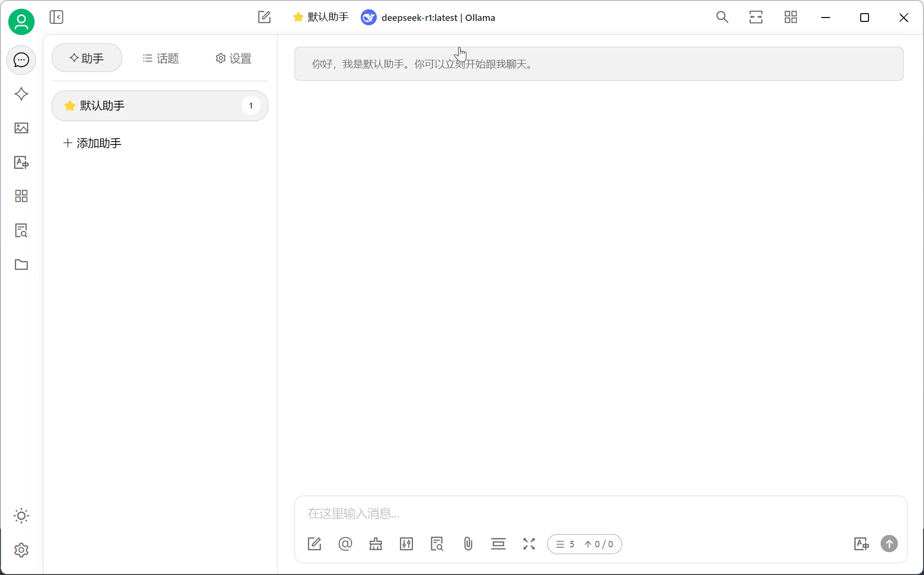Maximize the application window
The width and height of the screenshot is (924, 575).
pos(865,18)
